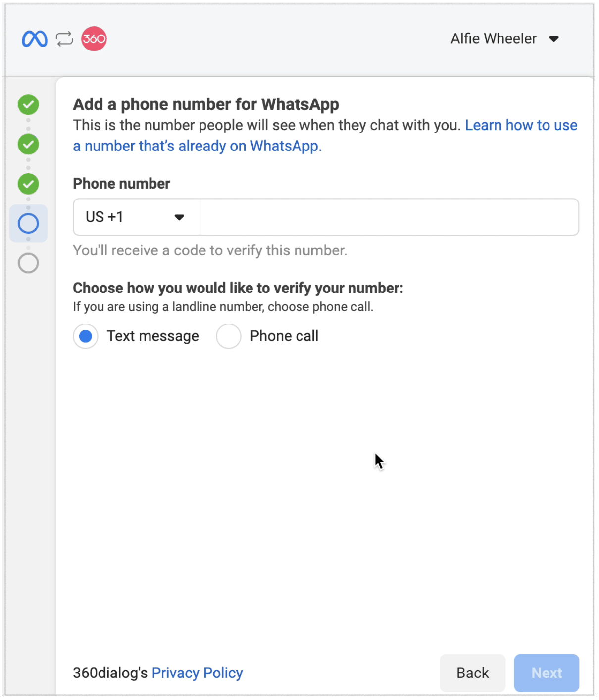Click the Next button
The image size is (599, 700).
click(547, 673)
